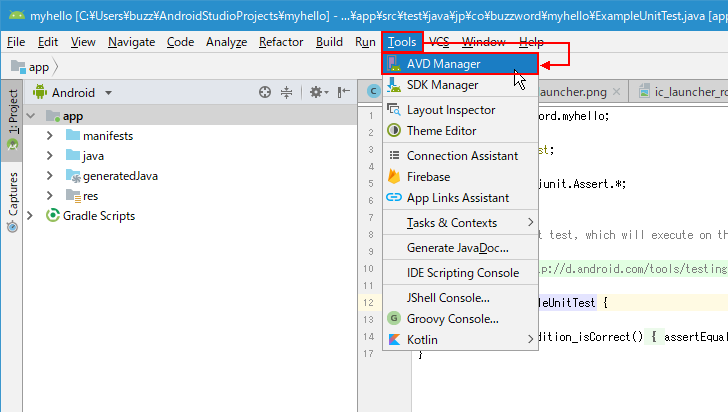Viewport: 728px width, 412px height.
Task: Click the App Links chain icon
Action: (x=394, y=197)
